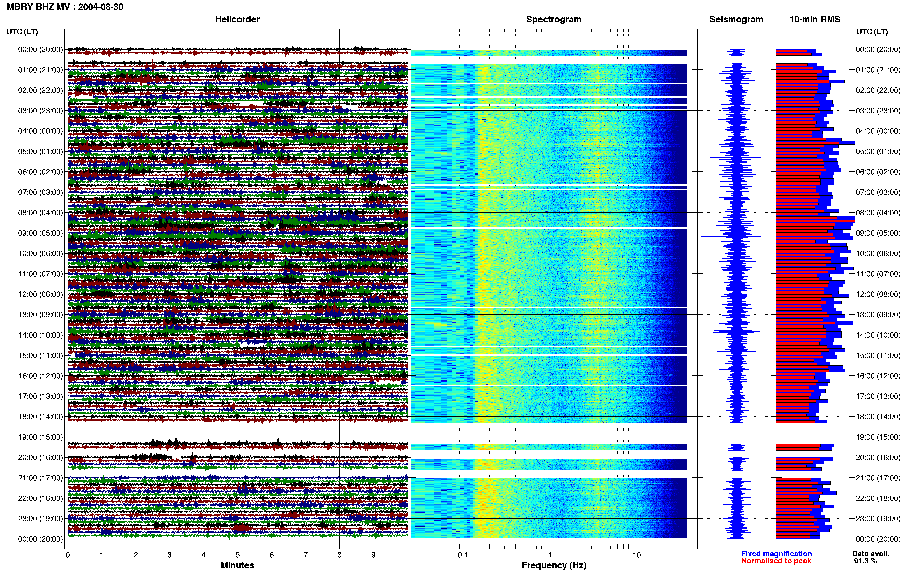924x578 pixels.
Task: Click the 'Data avail.' label
Action: pos(870,554)
